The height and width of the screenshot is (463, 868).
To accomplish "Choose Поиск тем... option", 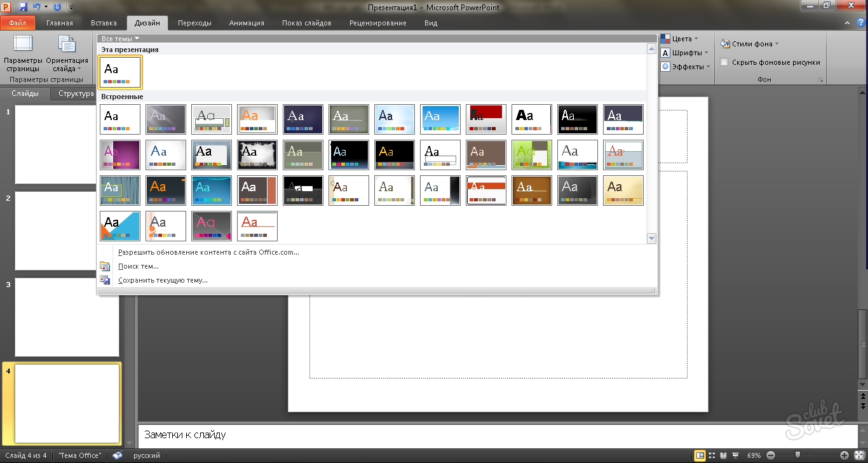I will coord(139,266).
